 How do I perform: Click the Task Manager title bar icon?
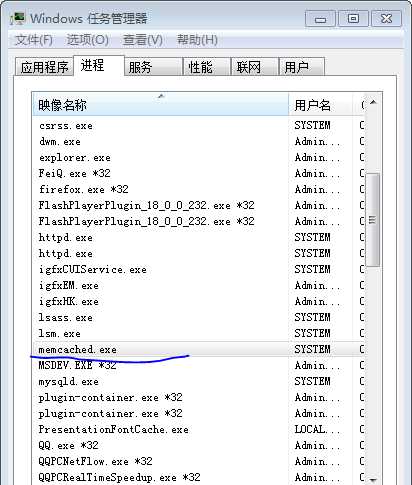click(17, 18)
